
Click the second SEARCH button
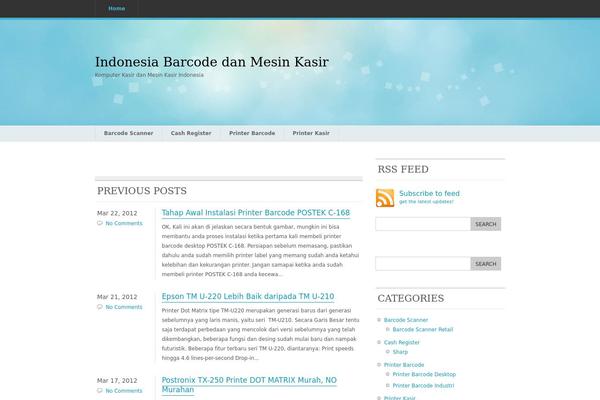click(x=486, y=264)
